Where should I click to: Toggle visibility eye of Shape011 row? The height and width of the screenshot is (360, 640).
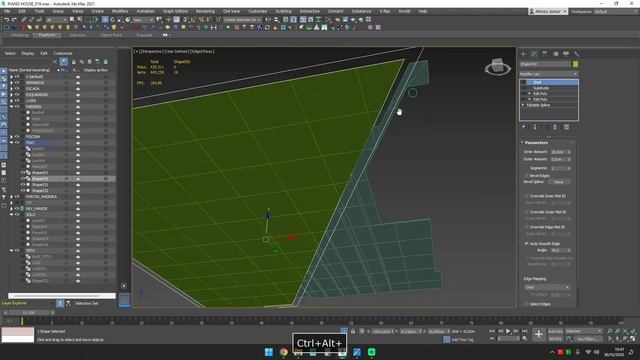23,173
